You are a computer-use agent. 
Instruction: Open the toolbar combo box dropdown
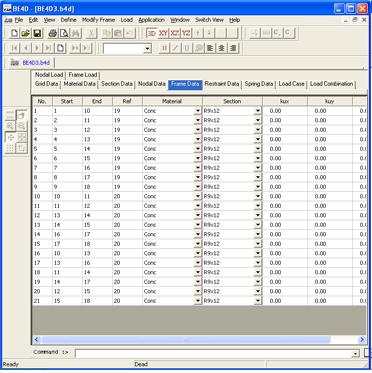[147, 49]
